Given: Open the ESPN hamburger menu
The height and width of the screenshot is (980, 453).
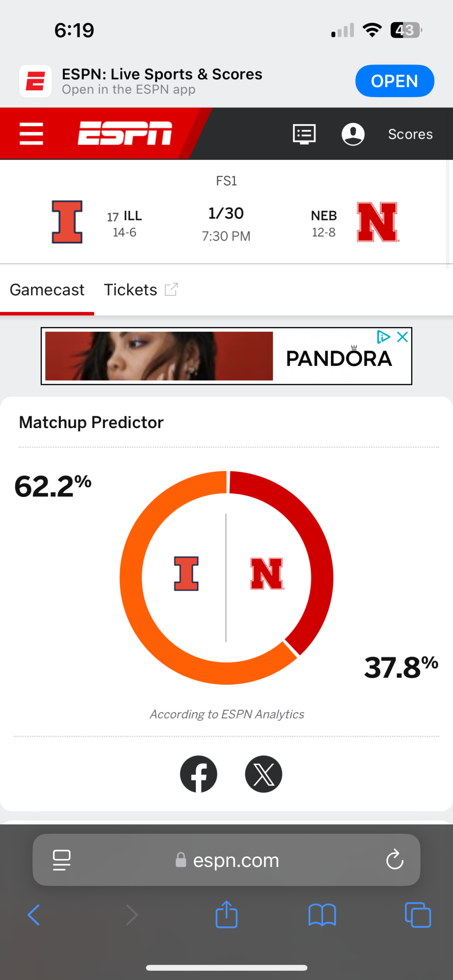Looking at the screenshot, I should (31, 134).
